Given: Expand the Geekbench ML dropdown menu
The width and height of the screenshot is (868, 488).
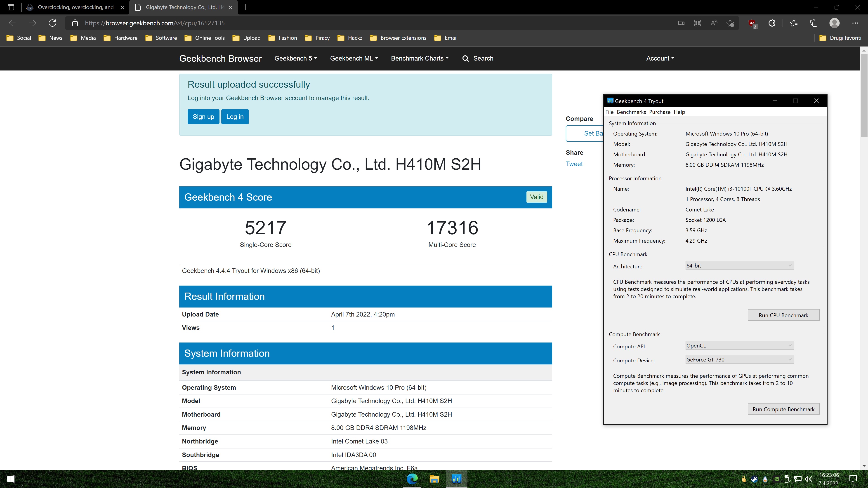Looking at the screenshot, I should (354, 58).
